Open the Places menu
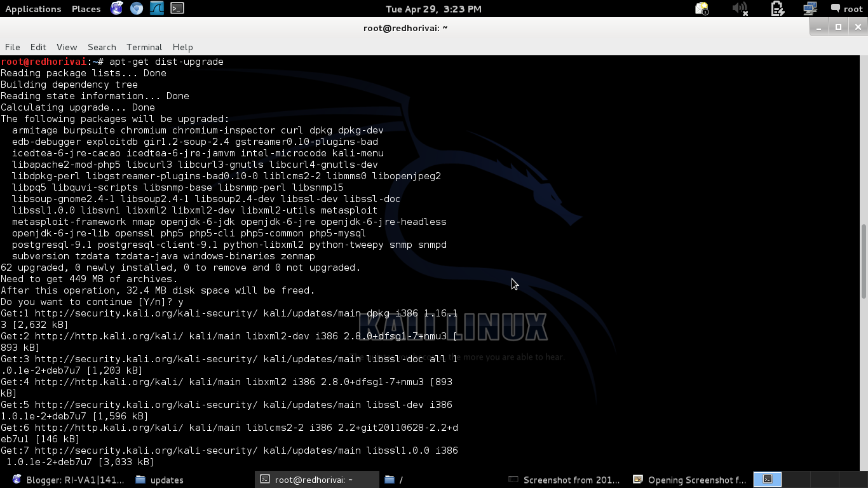The height and width of the screenshot is (488, 868). [86, 8]
